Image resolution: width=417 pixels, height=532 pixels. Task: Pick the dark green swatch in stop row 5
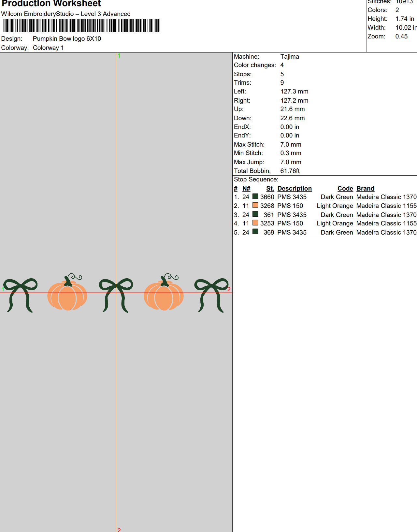[255, 232]
